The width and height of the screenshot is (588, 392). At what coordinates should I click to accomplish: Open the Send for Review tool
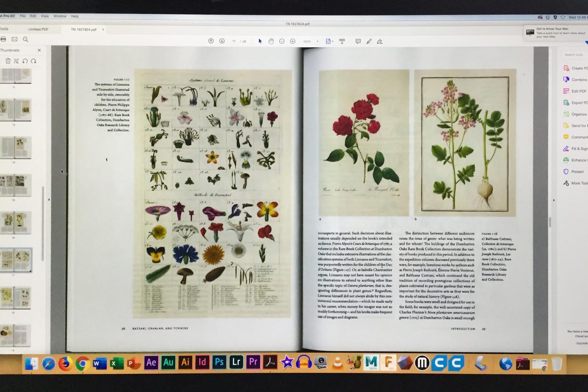pyautogui.click(x=575, y=125)
